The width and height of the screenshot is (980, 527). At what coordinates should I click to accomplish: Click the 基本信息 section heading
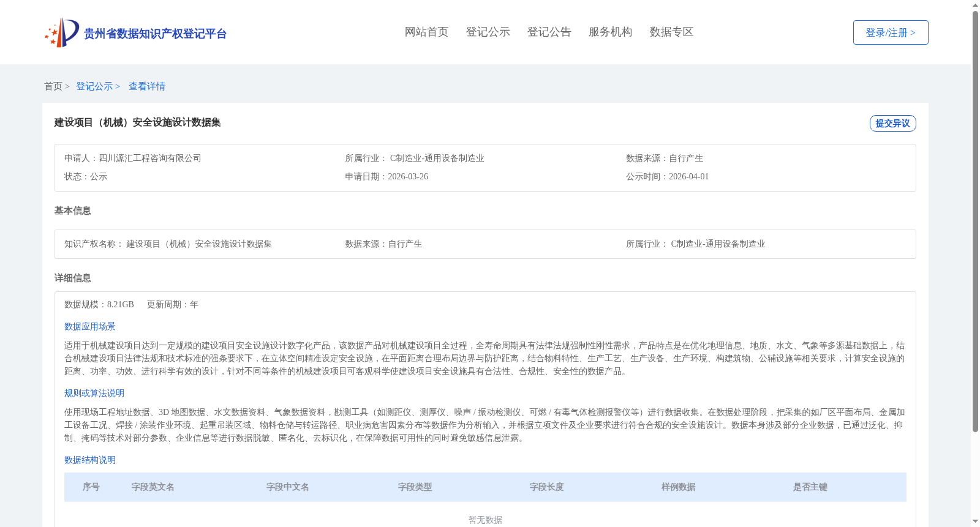point(72,211)
